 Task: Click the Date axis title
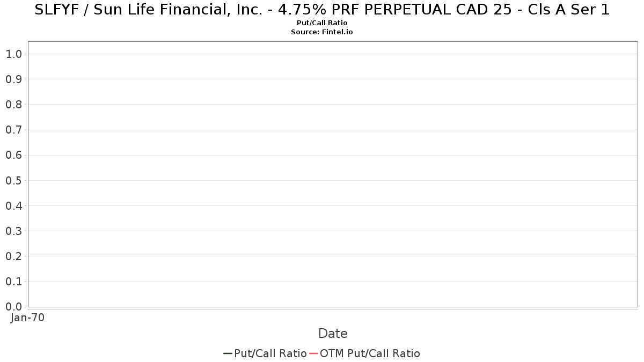(x=333, y=334)
